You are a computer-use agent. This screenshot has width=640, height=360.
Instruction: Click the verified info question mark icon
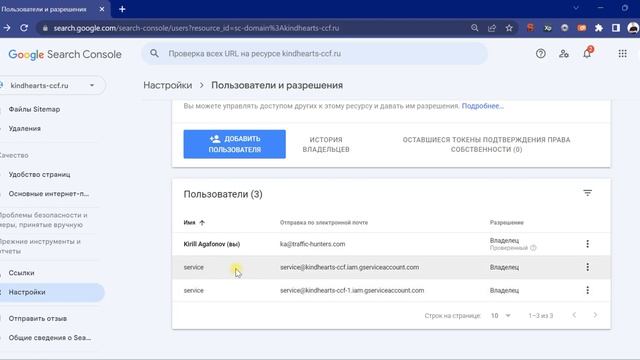[533, 248]
